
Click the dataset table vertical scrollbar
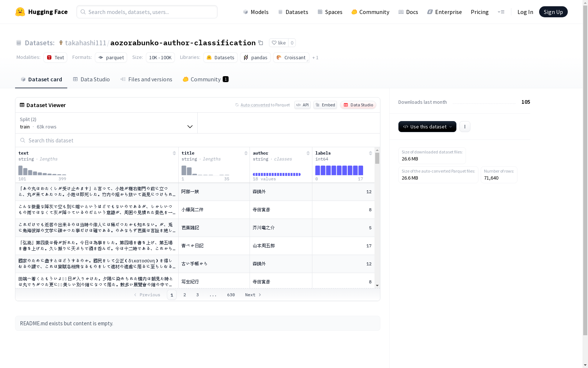377,158
